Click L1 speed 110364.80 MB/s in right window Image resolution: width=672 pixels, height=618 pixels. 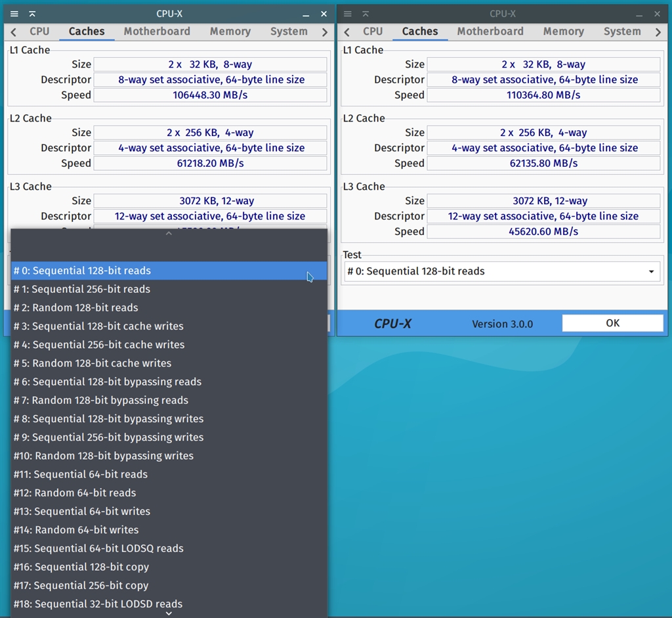click(x=543, y=95)
